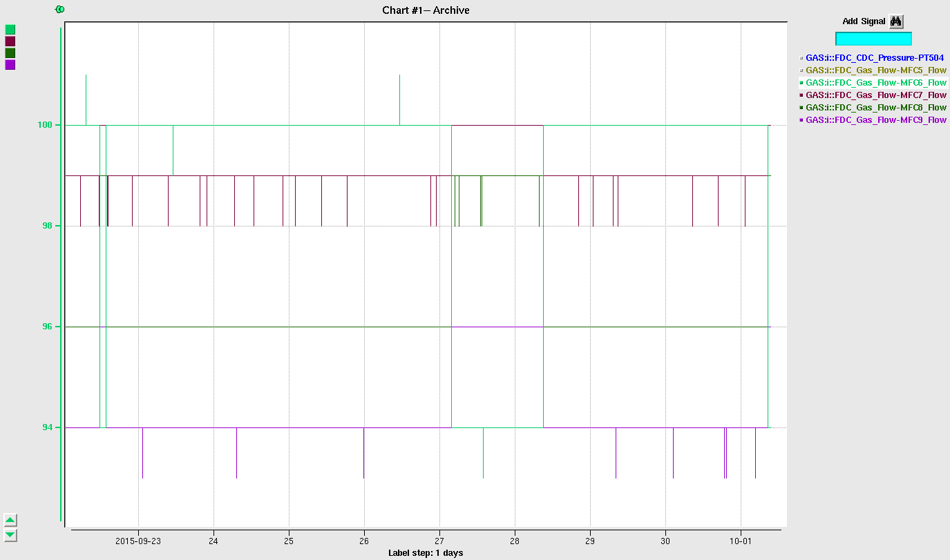950x560 pixels.
Task: Click the green up-arrow button
Action: tap(10, 520)
